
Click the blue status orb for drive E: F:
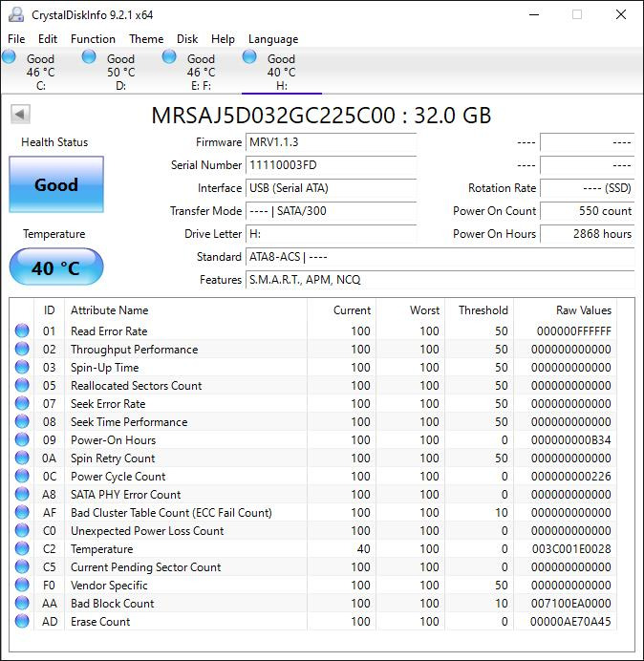click(169, 56)
